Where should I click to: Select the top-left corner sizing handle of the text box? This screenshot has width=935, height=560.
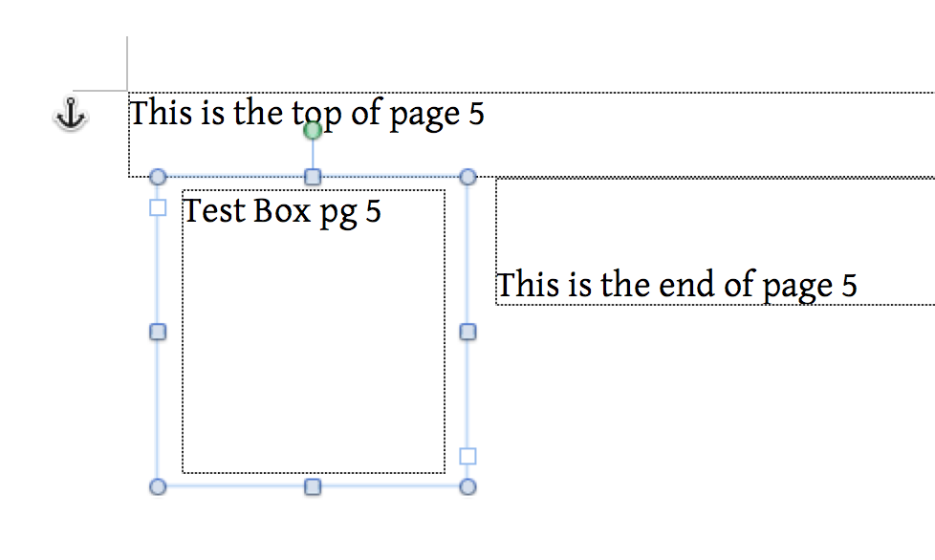click(x=158, y=177)
